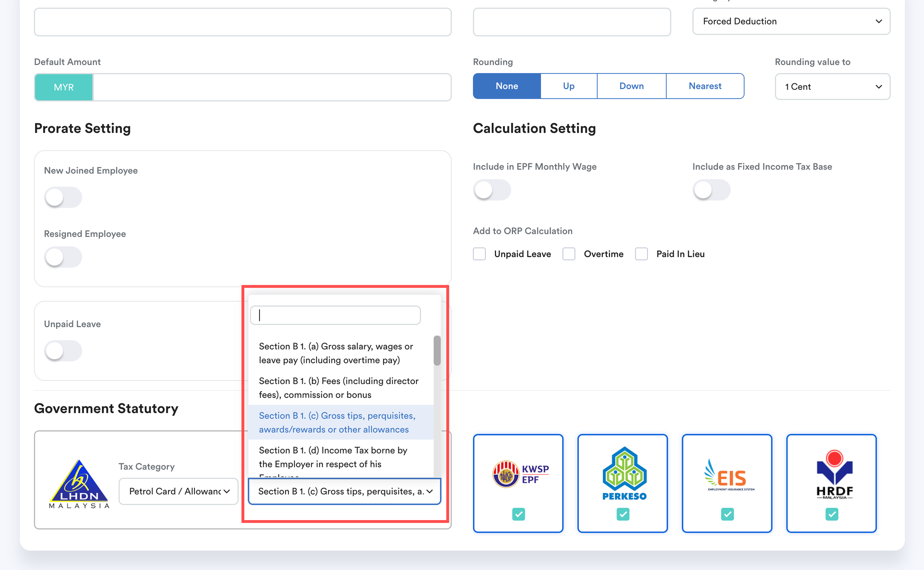This screenshot has height=570, width=924.
Task: Select Section B 1. (a) Gross salary option
Action: (335, 353)
